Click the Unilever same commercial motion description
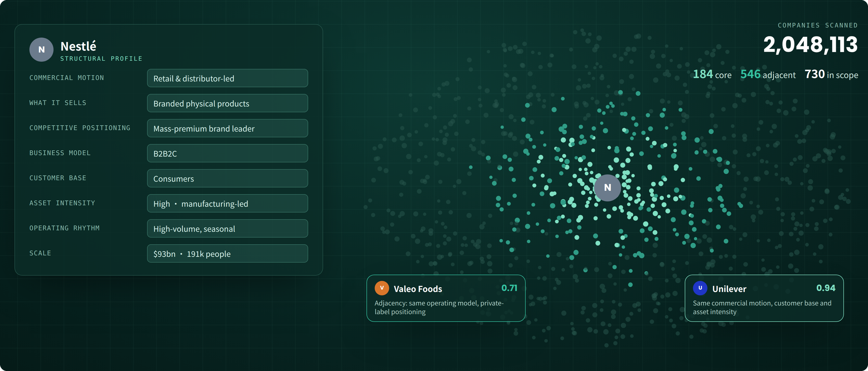868x371 pixels. pos(762,307)
